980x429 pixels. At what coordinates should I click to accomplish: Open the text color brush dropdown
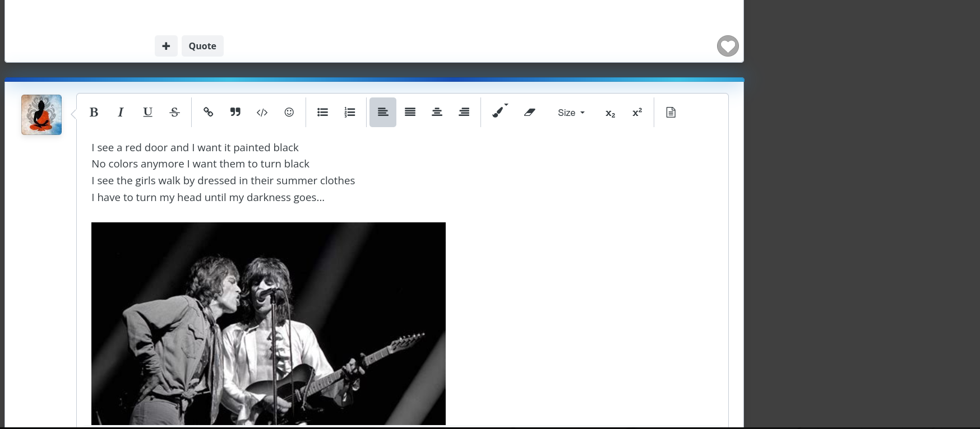pyautogui.click(x=499, y=111)
